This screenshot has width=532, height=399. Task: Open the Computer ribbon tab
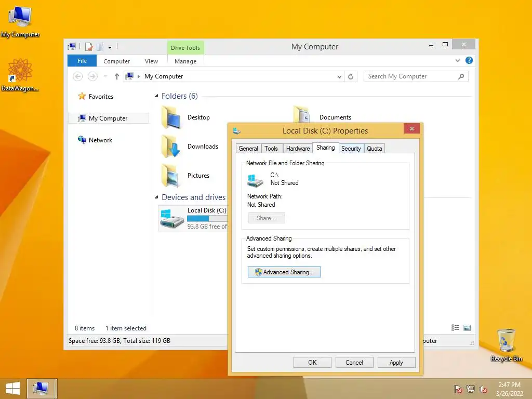click(117, 61)
